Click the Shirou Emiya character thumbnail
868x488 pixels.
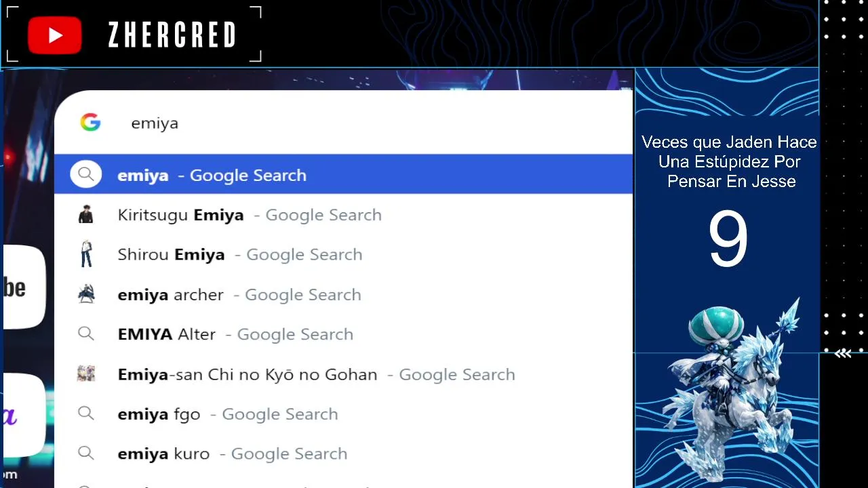tap(86, 254)
